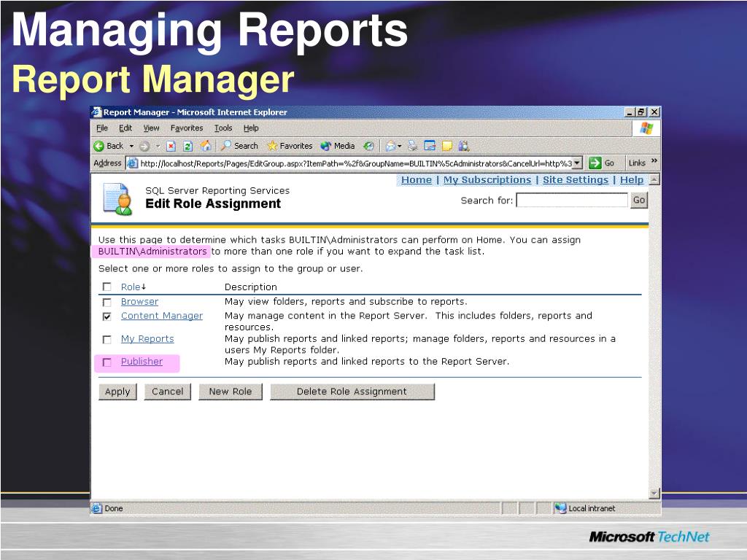Click the Cancel button

coord(167,392)
